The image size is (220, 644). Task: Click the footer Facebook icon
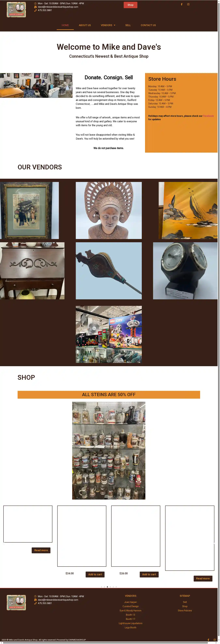(x=208, y=640)
